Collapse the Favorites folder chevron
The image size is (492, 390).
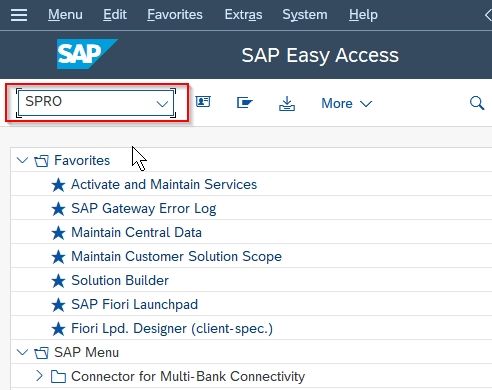click(22, 160)
